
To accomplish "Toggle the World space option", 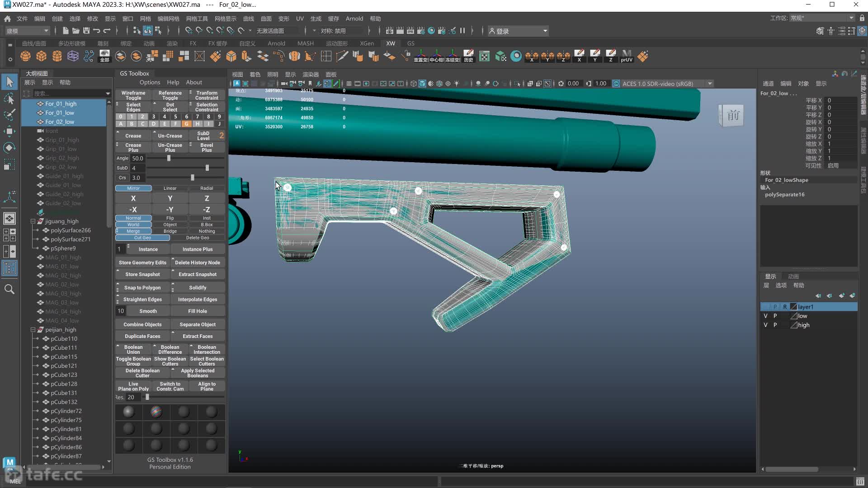I will point(133,225).
